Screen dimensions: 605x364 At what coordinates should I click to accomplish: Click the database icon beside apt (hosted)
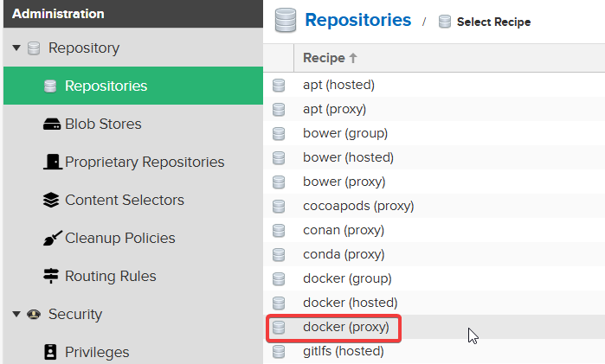point(279,86)
